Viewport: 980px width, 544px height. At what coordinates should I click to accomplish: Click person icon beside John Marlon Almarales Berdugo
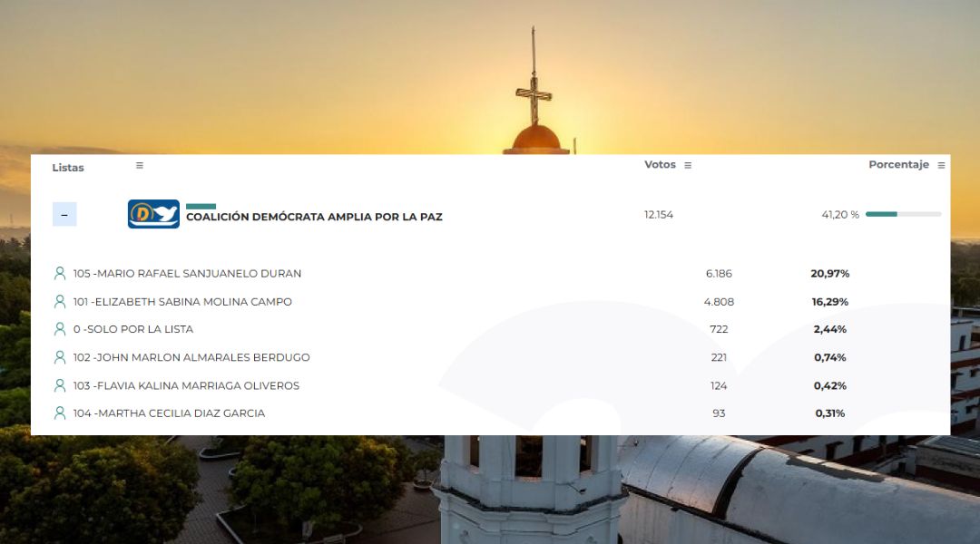[60, 357]
